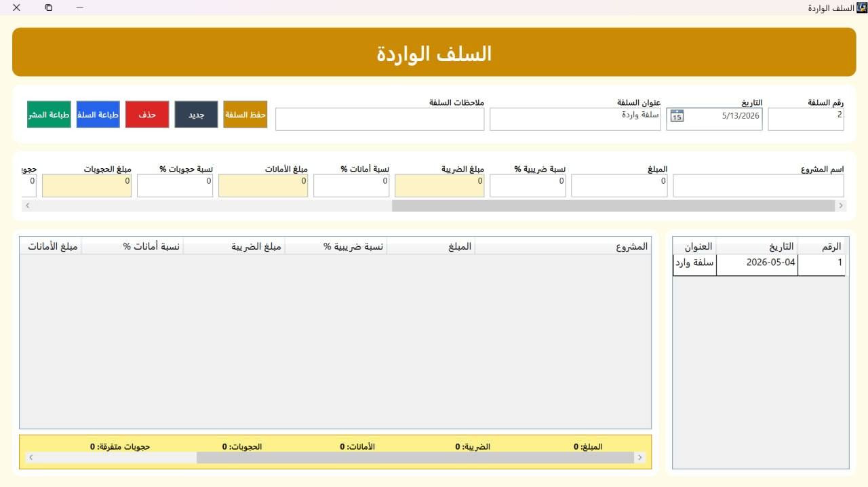This screenshot has width=868, height=487.
Task: Close the السلف الواردة window
Action: 16,7
